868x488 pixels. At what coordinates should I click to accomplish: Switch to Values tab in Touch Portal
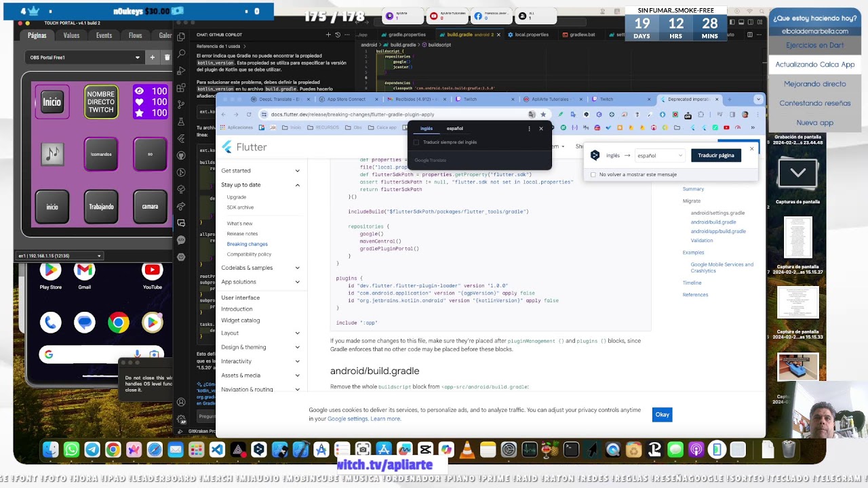pos(71,35)
